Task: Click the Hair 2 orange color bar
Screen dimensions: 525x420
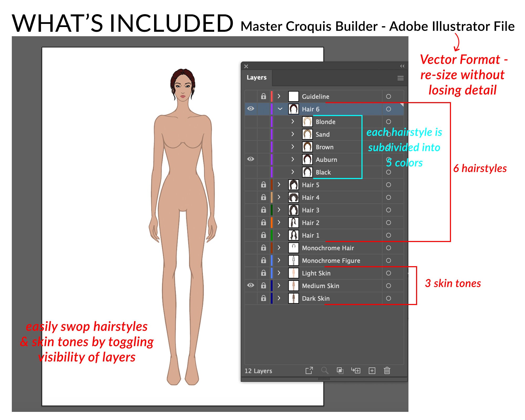Action: pos(271,223)
